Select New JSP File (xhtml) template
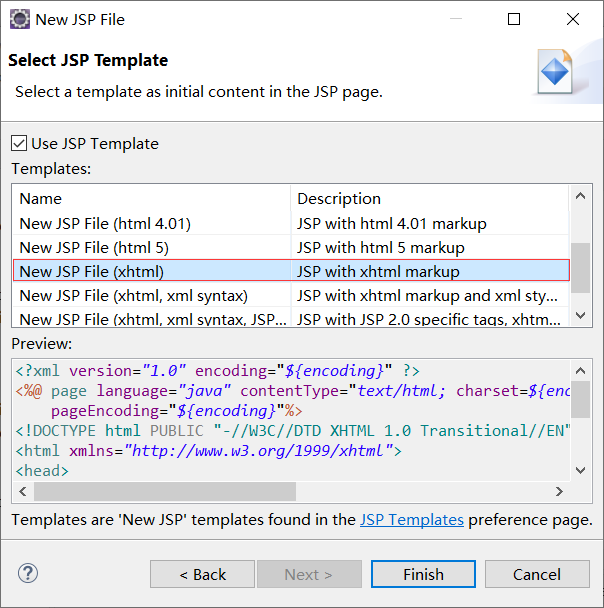 [x=91, y=271]
